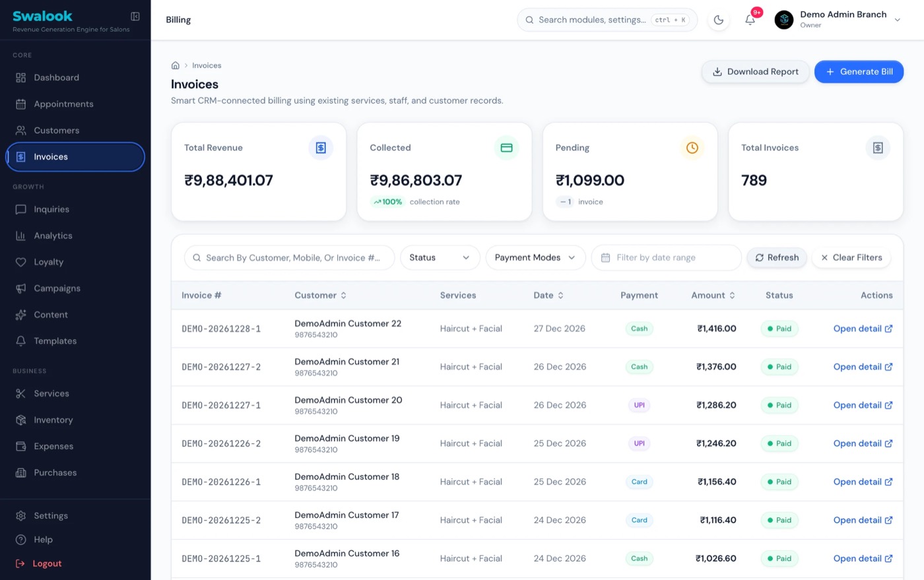Open Help in the sidebar
924x580 pixels.
tap(75, 539)
